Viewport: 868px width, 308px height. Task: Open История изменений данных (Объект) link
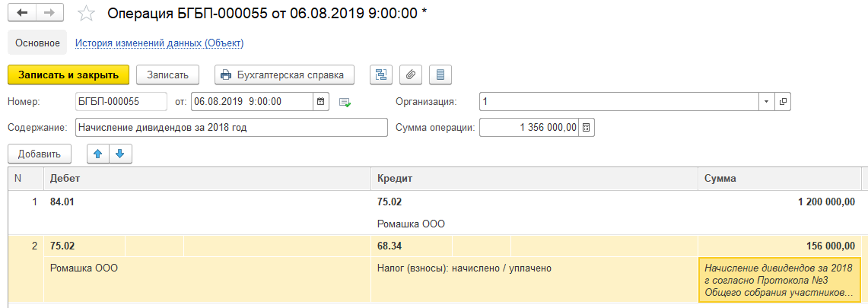point(160,43)
